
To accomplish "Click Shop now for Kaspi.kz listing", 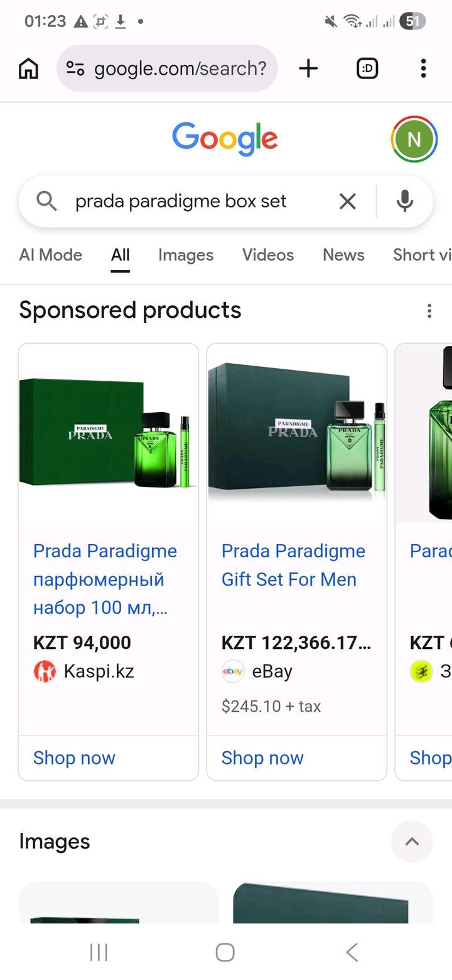I will 74,758.
